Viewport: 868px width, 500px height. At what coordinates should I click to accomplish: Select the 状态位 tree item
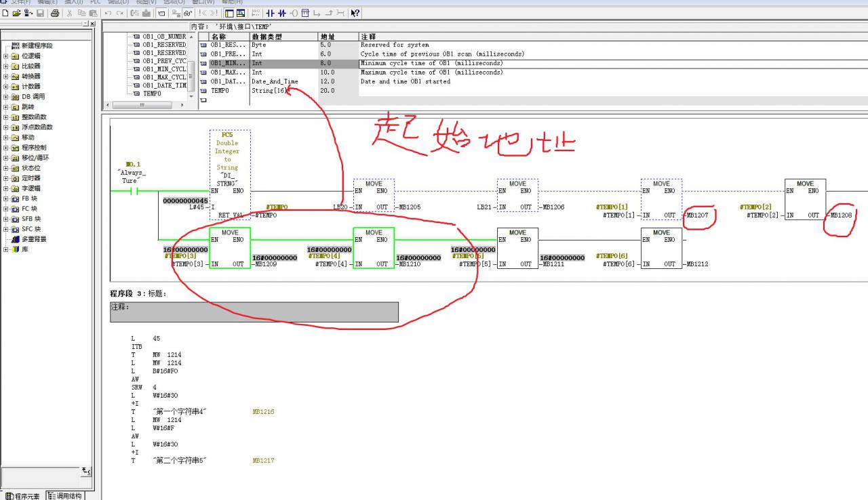click(x=31, y=167)
